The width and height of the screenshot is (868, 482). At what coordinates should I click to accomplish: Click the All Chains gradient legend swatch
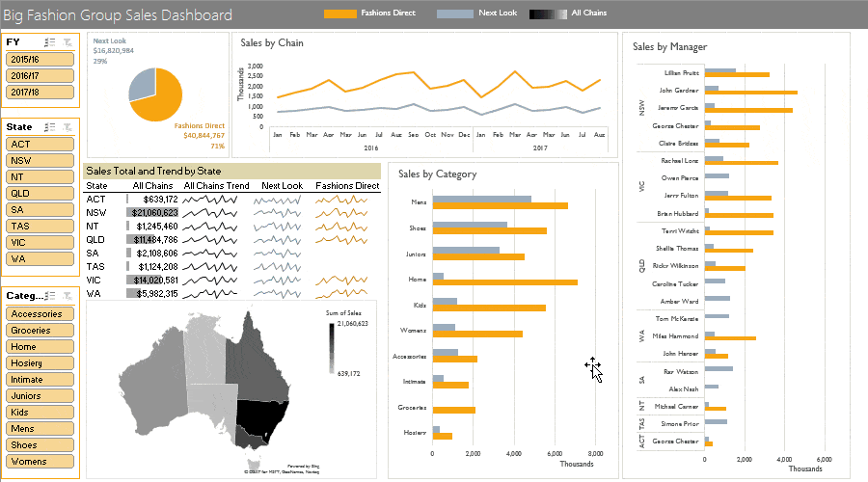tap(548, 13)
